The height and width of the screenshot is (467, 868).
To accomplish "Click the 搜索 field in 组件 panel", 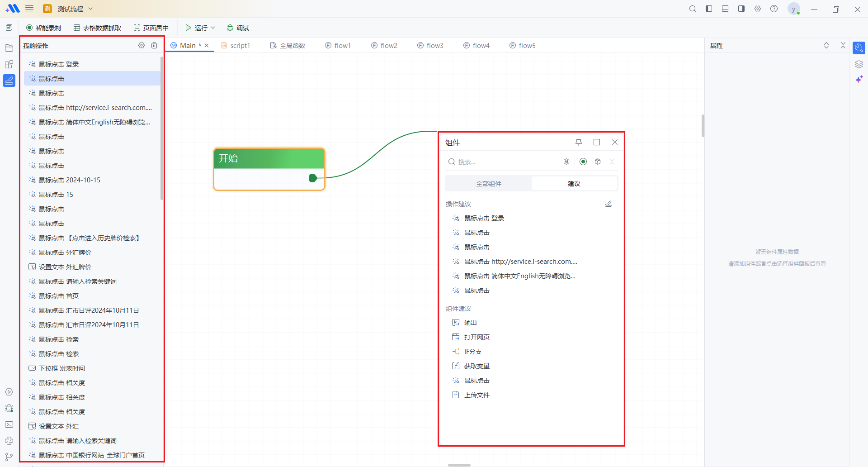I will pos(506,162).
